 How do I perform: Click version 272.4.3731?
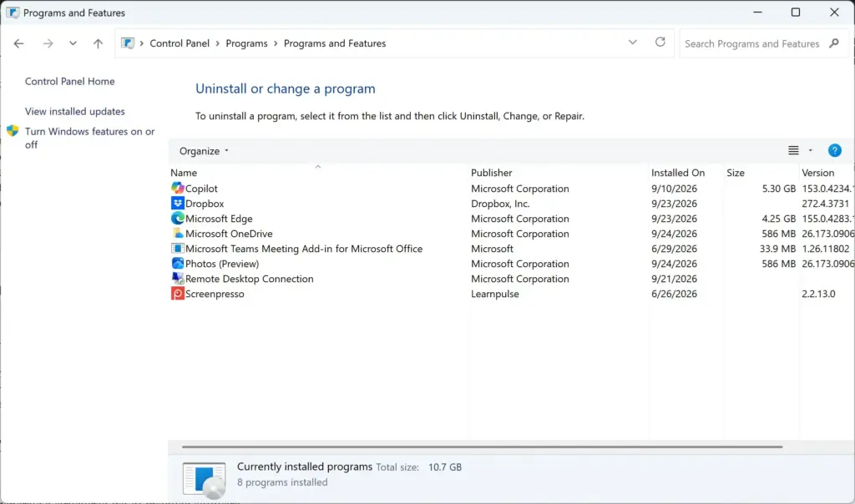tap(825, 204)
